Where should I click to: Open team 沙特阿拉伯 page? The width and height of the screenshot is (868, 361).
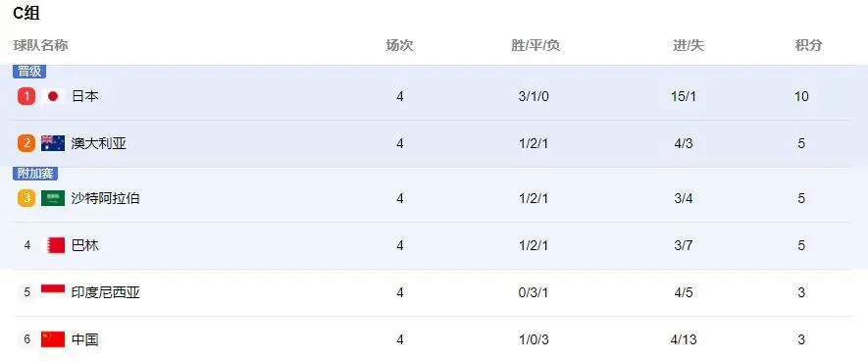coord(105,198)
